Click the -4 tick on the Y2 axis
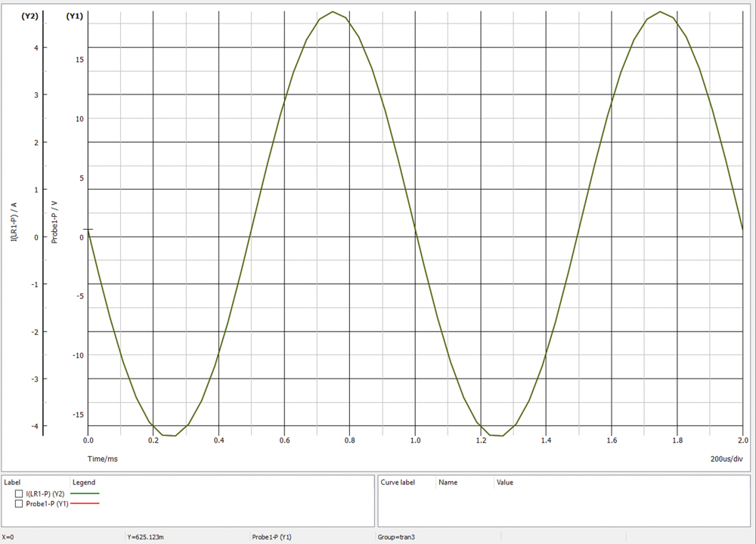 click(35, 426)
